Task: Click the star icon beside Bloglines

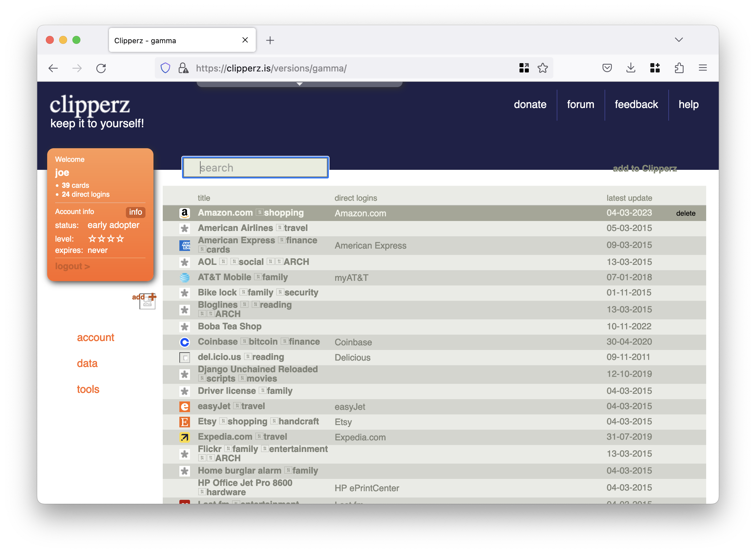Action: (185, 310)
